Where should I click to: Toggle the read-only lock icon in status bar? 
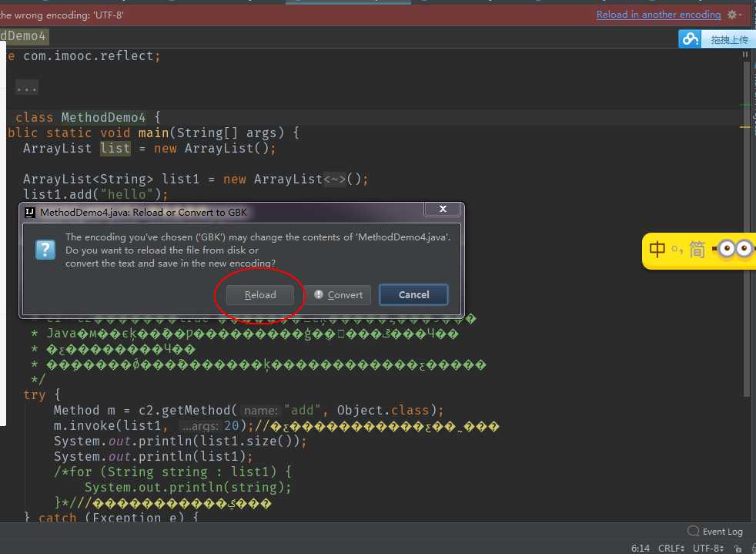(738, 549)
